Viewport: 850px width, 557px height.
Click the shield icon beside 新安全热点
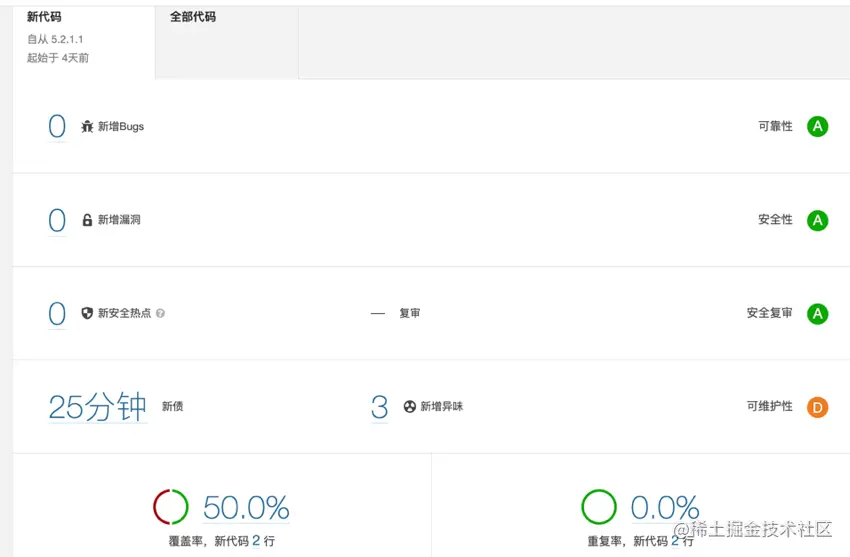click(x=87, y=313)
